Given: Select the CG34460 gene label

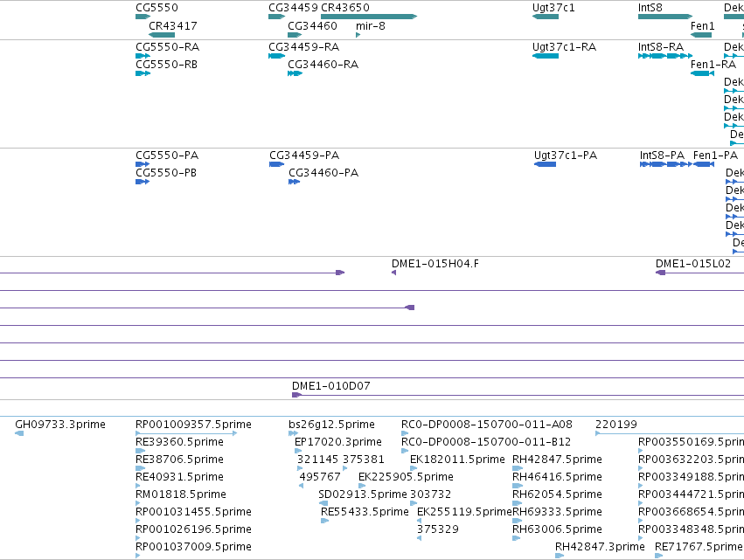Looking at the screenshot, I should [312, 26].
